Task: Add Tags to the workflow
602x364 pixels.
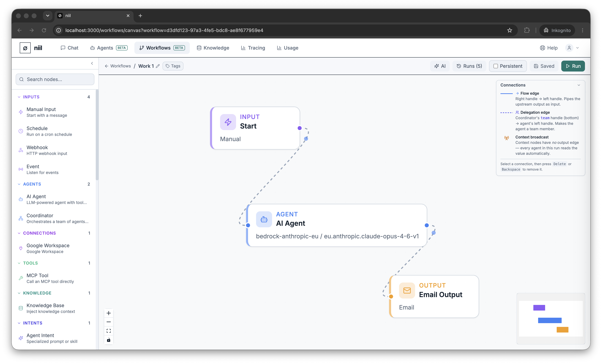Action: [x=173, y=66]
